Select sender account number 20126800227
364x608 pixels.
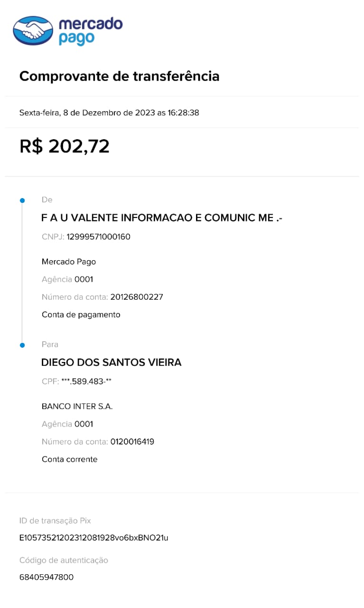[x=137, y=297]
